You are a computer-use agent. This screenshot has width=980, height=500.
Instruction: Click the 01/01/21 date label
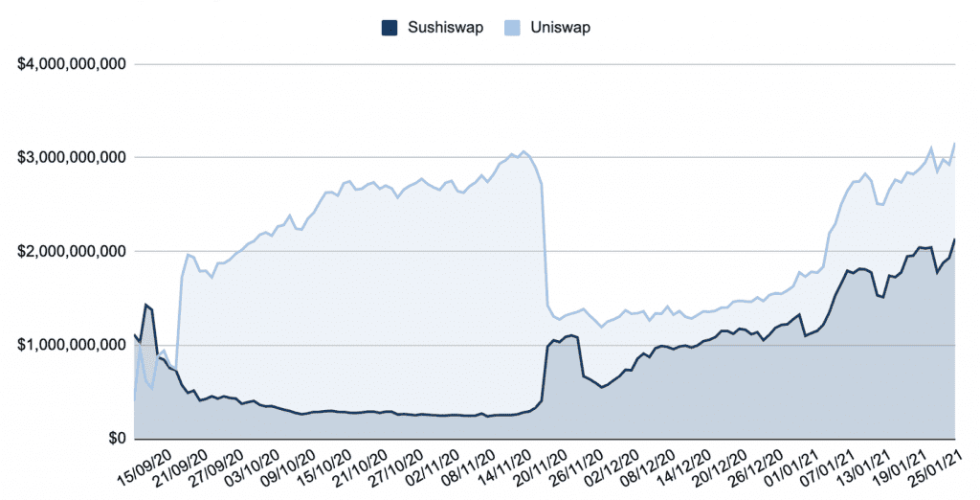[x=791, y=466]
